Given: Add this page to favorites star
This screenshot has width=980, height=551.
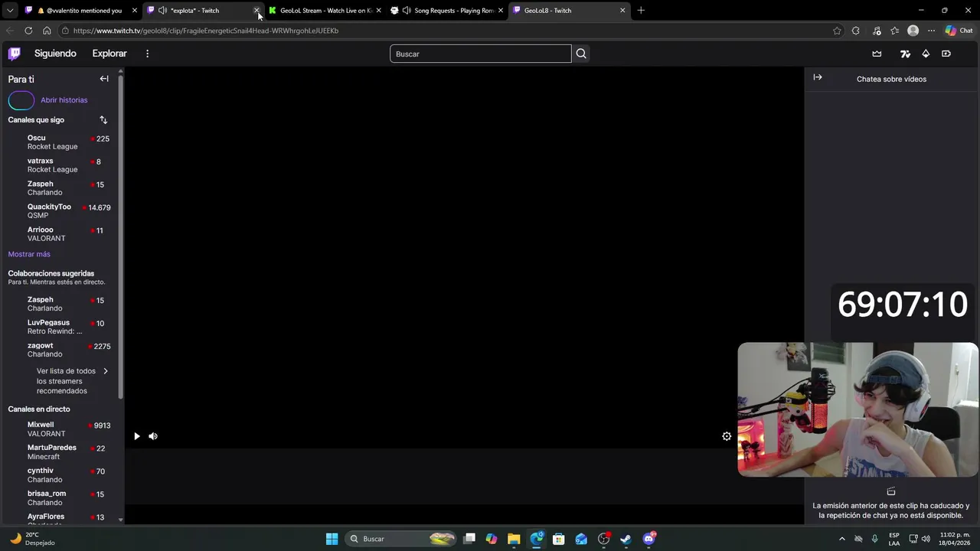Looking at the screenshot, I should click(837, 31).
